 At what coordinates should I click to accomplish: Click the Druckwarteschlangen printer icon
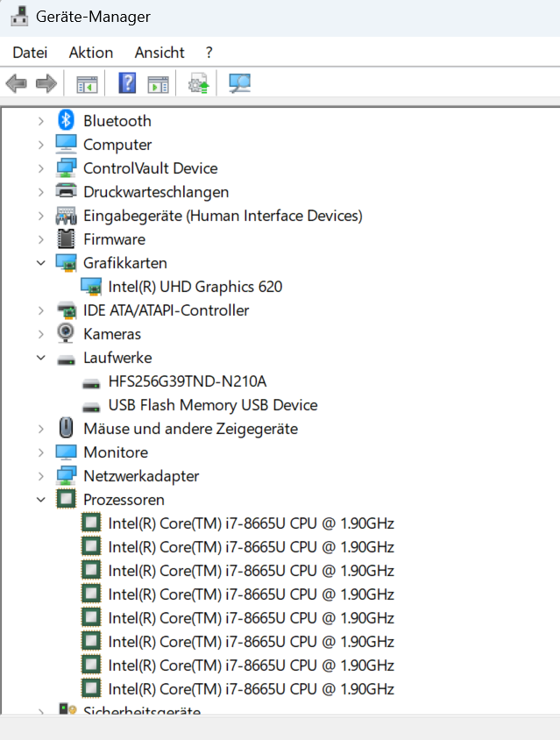tap(66, 191)
